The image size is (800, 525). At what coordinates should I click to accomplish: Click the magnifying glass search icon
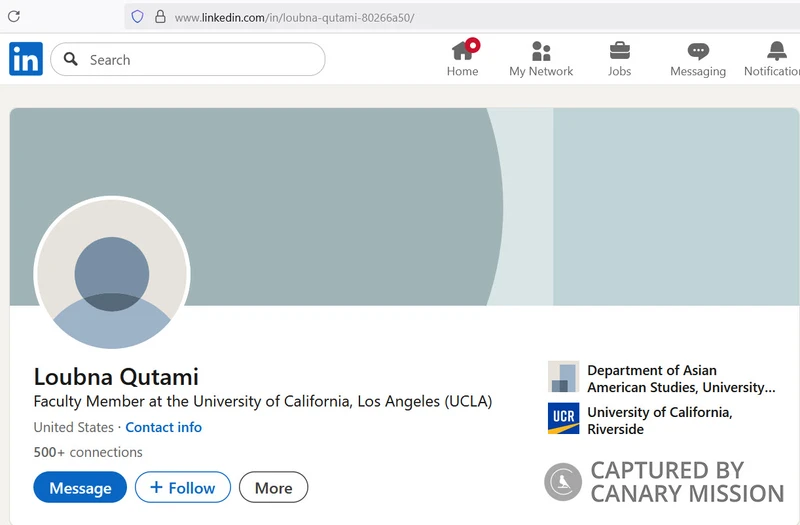[x=70, y=59]
